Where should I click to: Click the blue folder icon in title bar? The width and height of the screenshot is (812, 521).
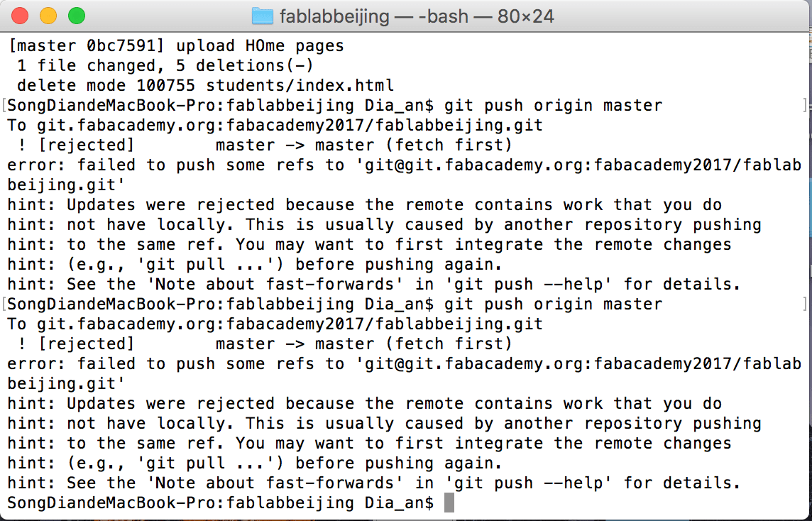coord(263,16)
